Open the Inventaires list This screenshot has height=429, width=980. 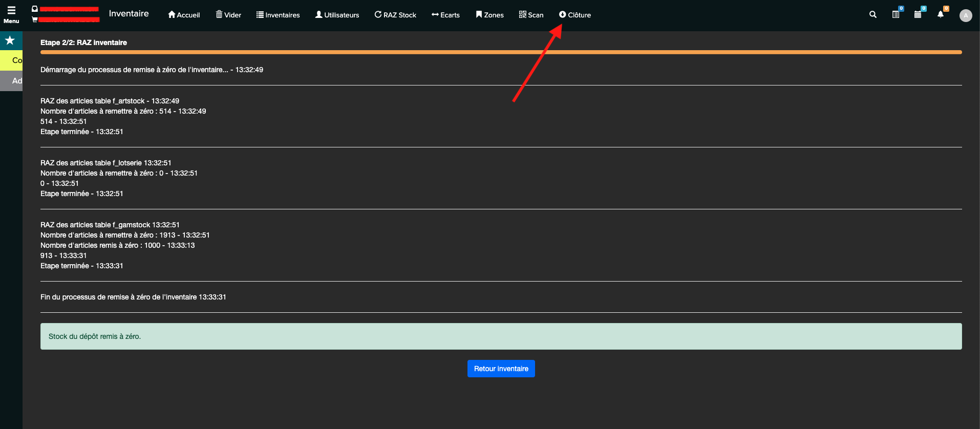click(x=278, y=15)
